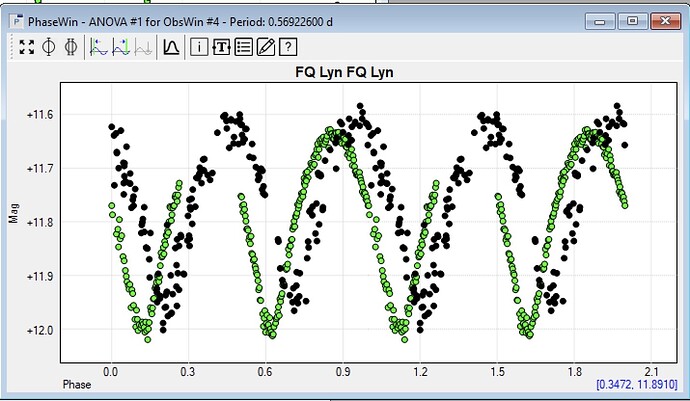
Task: Select the double phase circle icon
Action: pyautogui.click(x=70, y=47)
